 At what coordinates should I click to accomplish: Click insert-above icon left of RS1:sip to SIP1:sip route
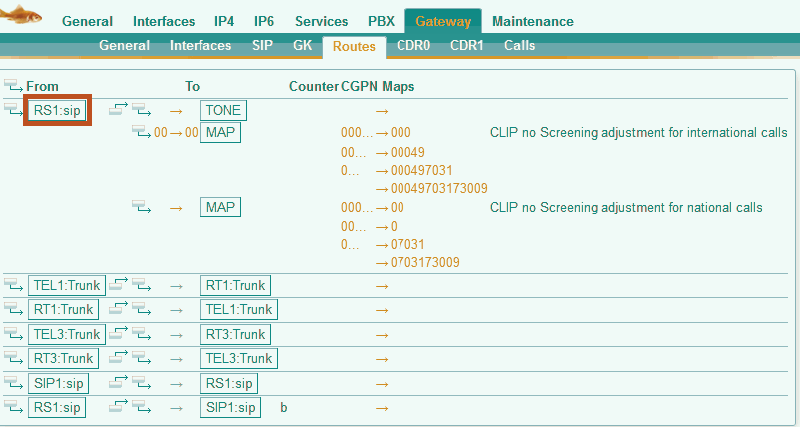pos(13,408)
